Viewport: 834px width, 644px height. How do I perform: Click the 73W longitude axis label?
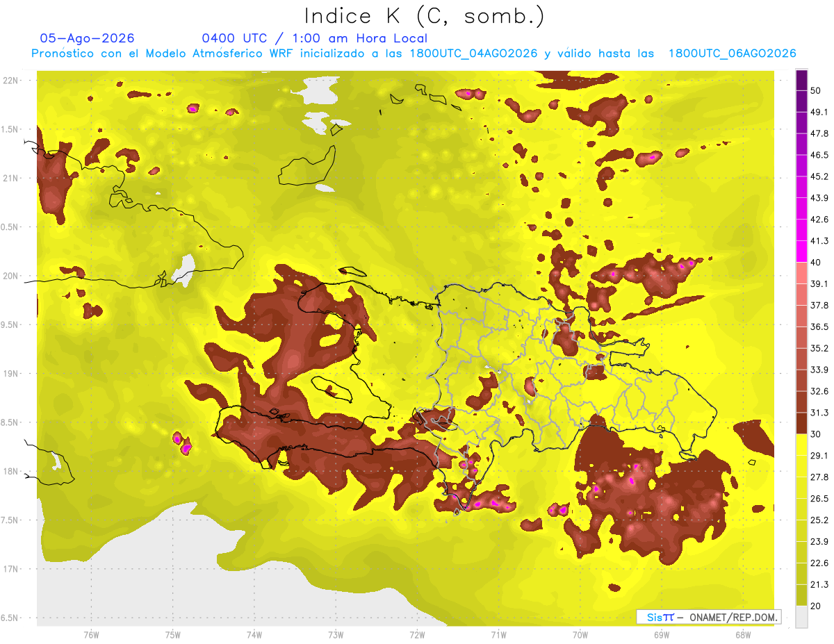336,634
